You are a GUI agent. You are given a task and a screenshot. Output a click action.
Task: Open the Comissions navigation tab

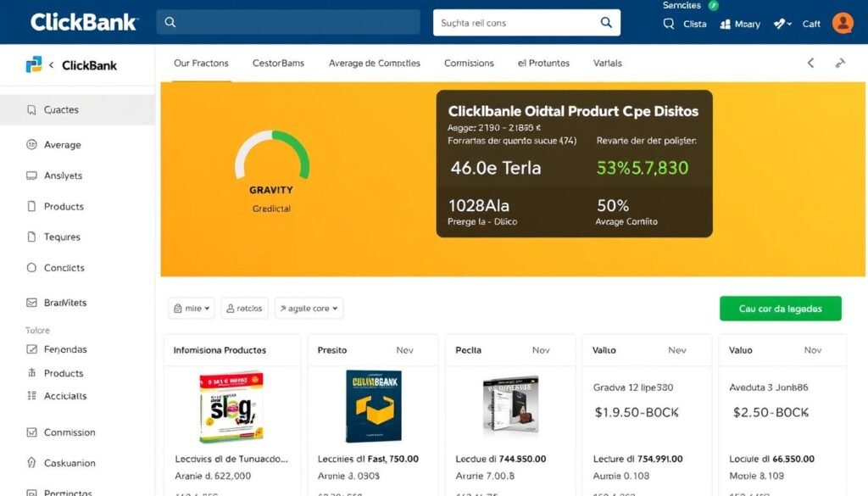pos(469,63)
